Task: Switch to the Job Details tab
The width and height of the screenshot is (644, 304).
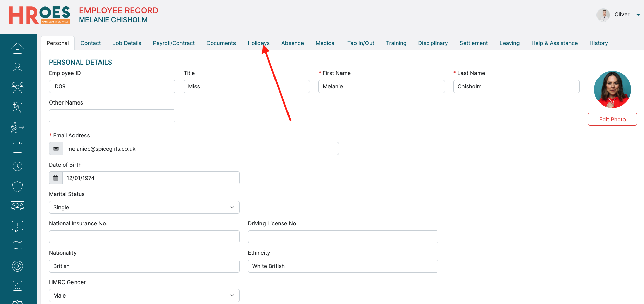Action: [x=127, y=43]
